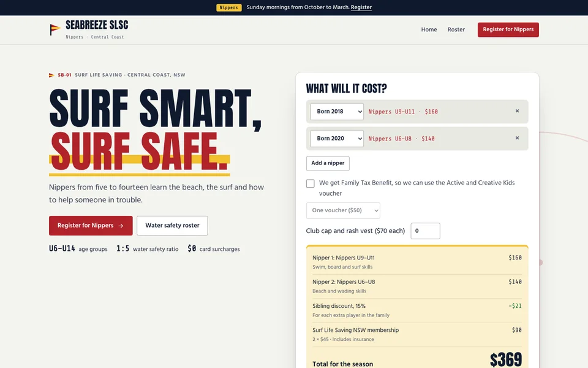
Task: Click the 'U6–U14' age groups stat
Action: [62, 248]
